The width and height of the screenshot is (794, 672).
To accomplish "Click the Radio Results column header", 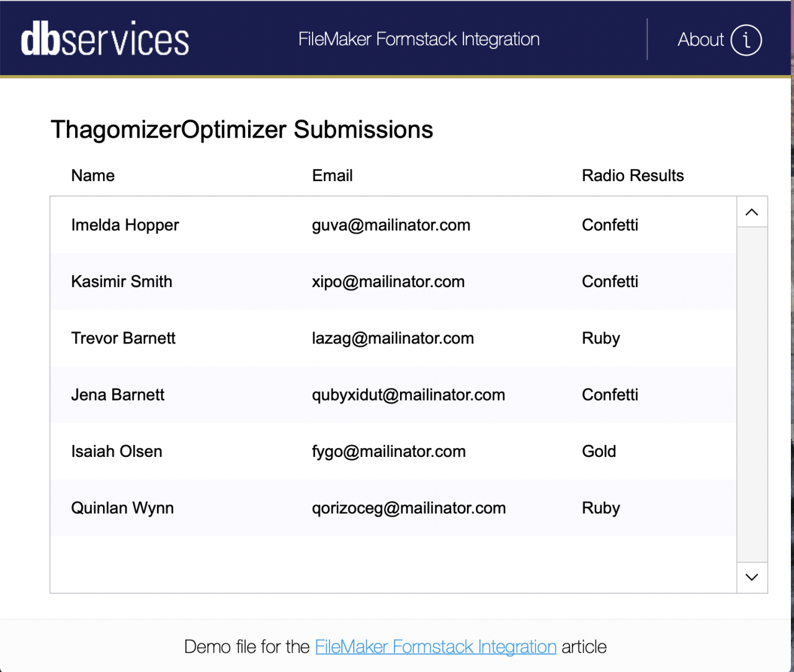I will click(633, 175).
